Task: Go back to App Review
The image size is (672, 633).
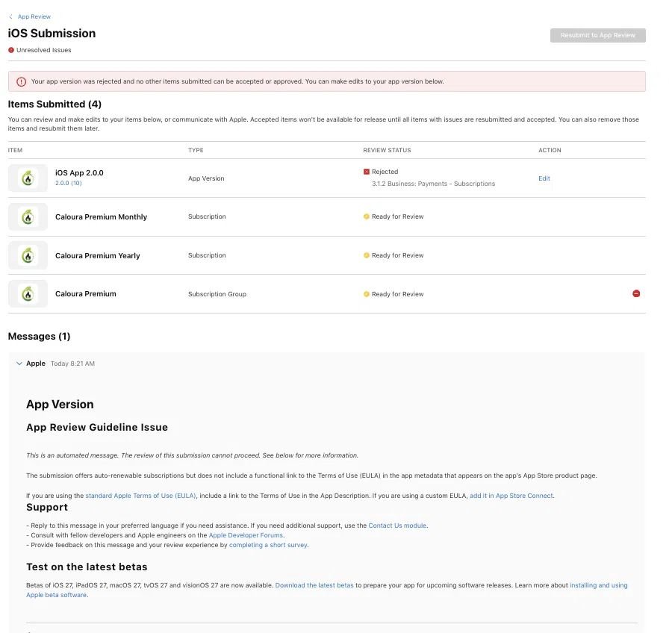Action: 34,16
